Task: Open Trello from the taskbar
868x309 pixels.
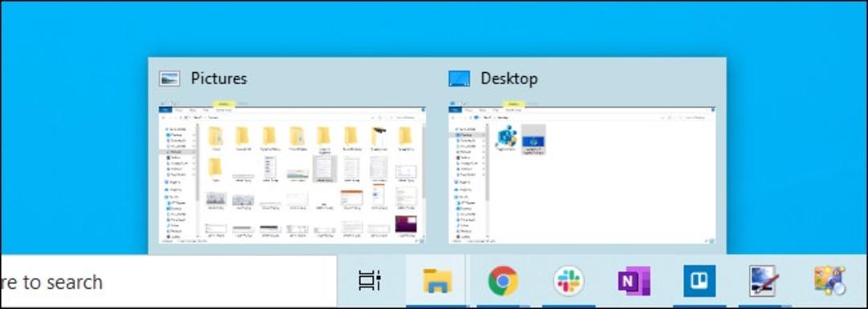Action: point(700,281)
